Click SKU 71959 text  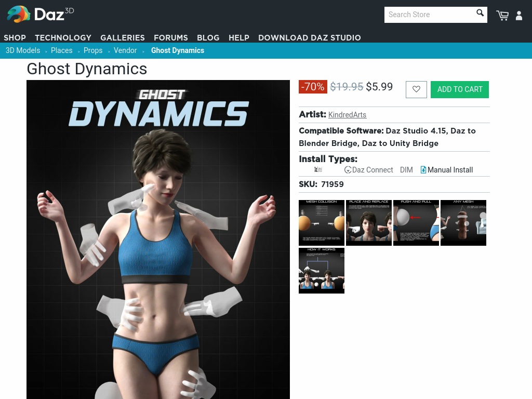point(321,184)
